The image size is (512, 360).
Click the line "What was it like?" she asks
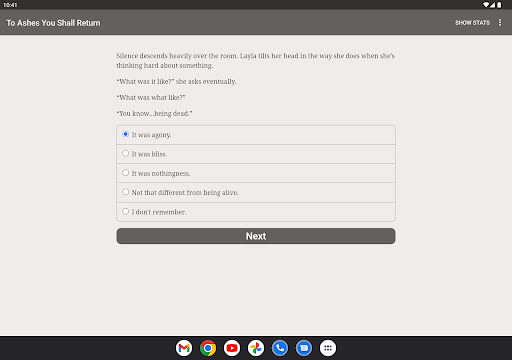[176, 81]
